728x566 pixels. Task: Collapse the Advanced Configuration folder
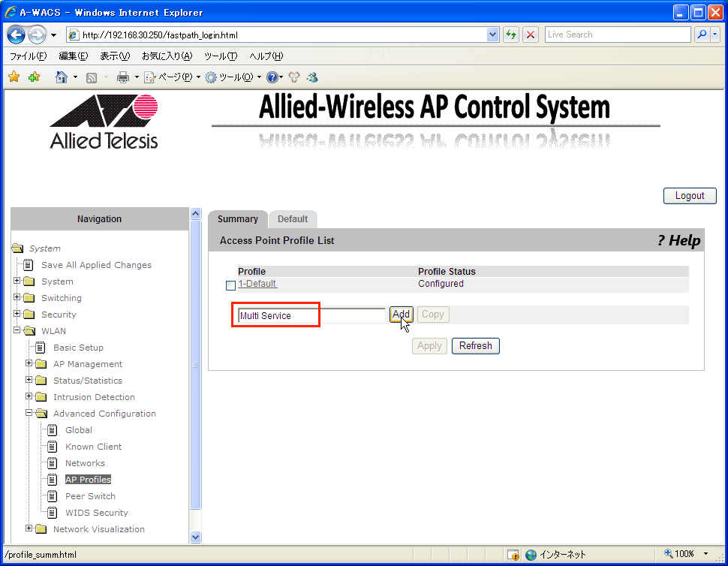click(x=29, y=413)
